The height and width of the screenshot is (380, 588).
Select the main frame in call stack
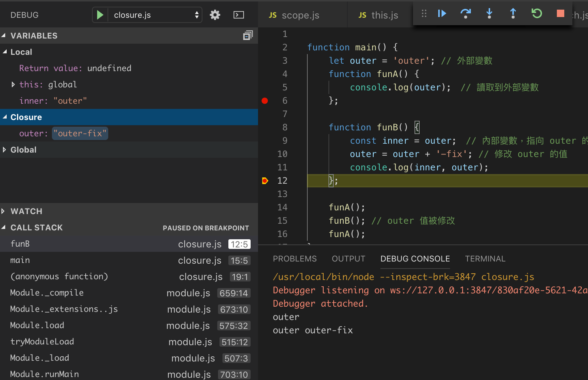click(x=20, y=260)
